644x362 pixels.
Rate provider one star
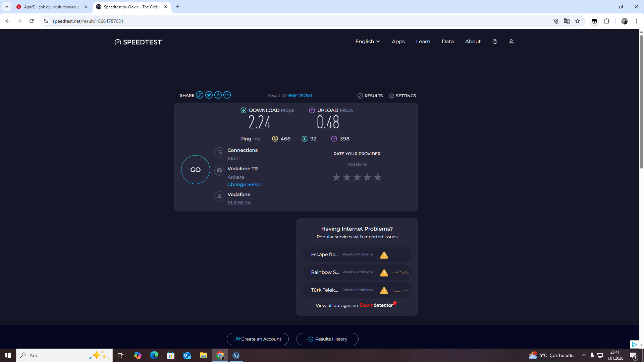(336, 177)
